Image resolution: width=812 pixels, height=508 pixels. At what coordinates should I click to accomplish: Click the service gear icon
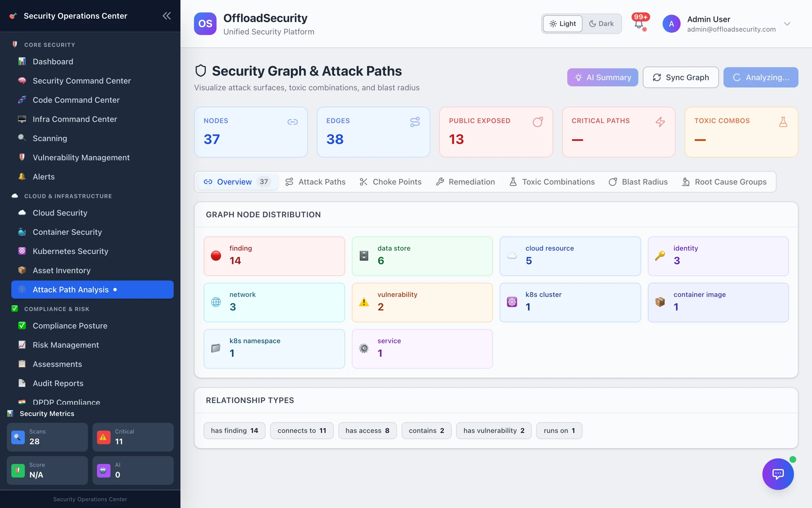[x=364, y=348]
